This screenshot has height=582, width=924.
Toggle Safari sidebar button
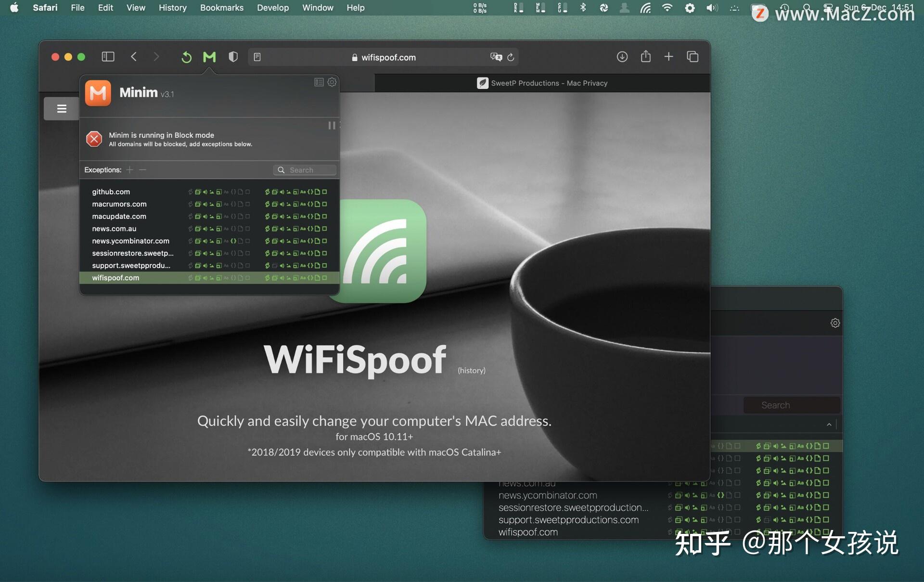108,57
